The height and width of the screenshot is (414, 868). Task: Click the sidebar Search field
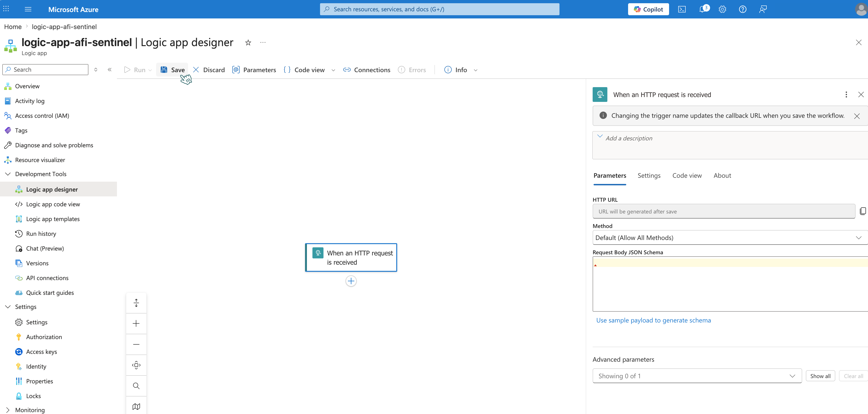click(45, 70)
